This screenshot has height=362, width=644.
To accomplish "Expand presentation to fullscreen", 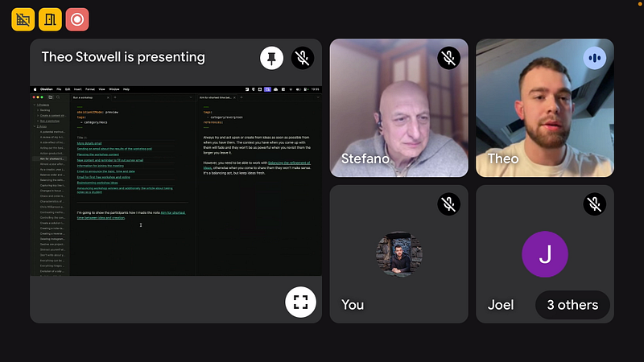I will [x=300, y=302].
